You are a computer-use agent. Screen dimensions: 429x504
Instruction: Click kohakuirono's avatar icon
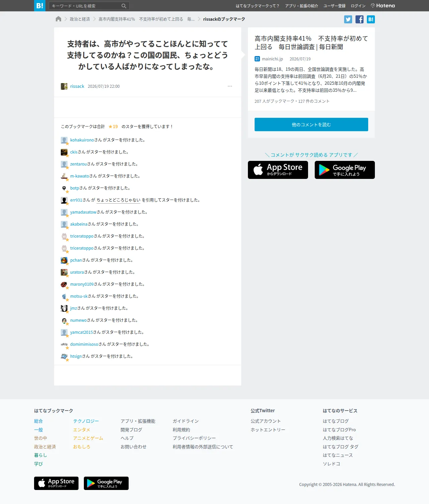click(x=64, y=140)
